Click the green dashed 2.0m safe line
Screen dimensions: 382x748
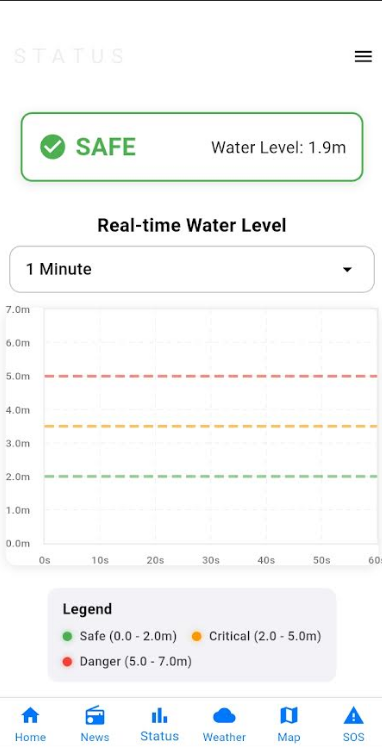(210, 477)
